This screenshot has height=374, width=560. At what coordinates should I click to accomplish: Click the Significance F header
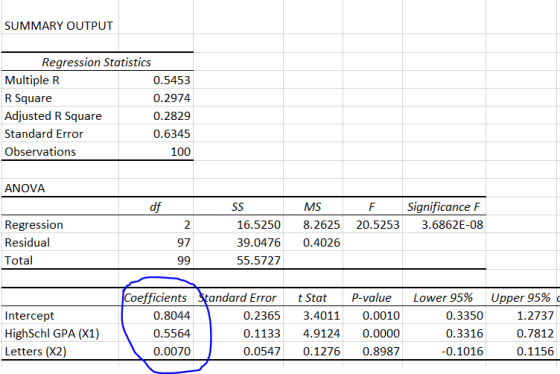(444, 207)
